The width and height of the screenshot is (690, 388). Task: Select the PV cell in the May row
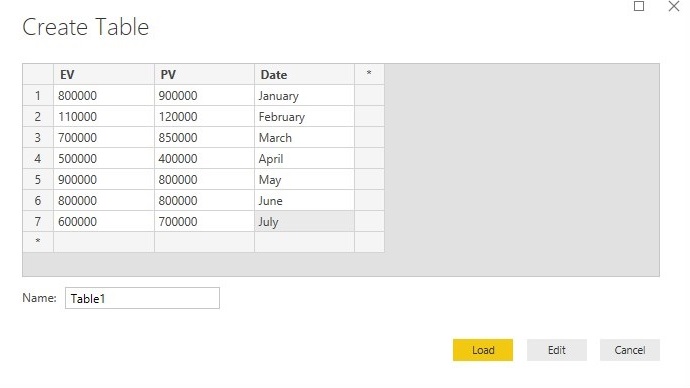pyautogui.click(x=204, y=179)
